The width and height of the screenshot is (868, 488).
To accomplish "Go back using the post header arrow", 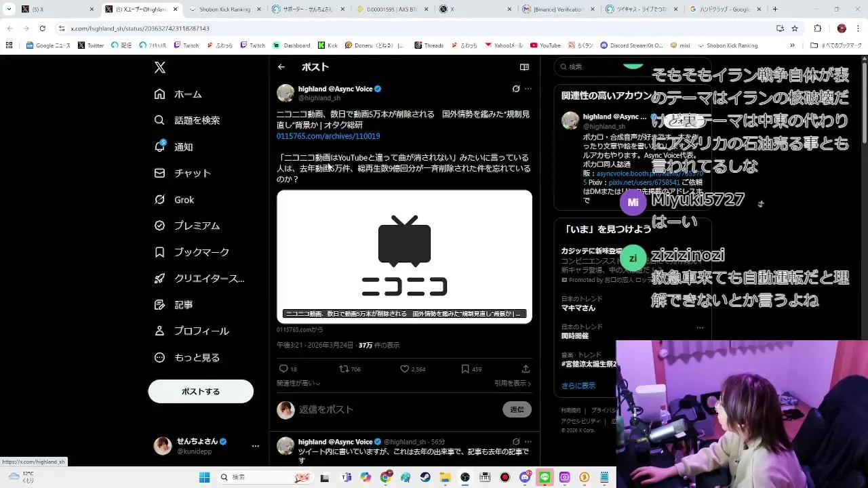I will [281, 67].
